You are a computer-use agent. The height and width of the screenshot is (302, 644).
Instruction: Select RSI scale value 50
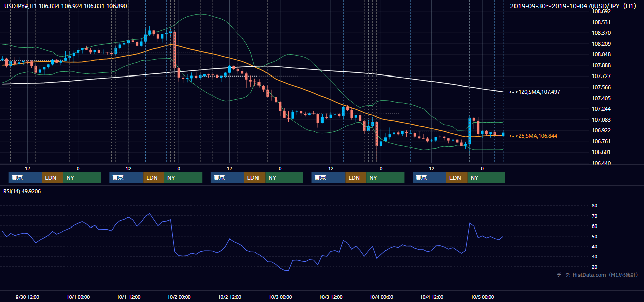point(594,236)
